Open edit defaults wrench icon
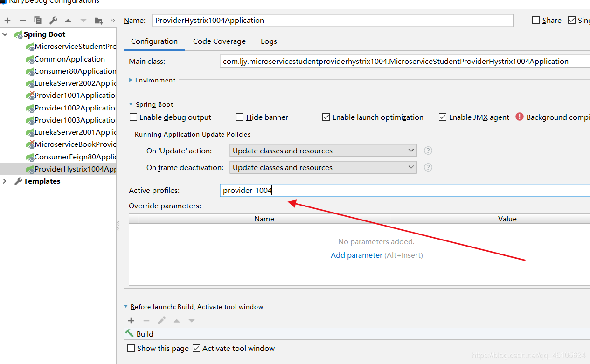This screenshot has width=590, height=364. click(53, 21)
